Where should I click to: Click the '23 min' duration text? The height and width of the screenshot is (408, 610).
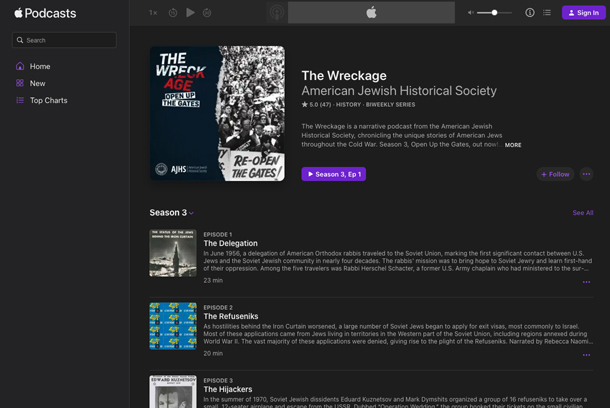click(x=213, y=280)
